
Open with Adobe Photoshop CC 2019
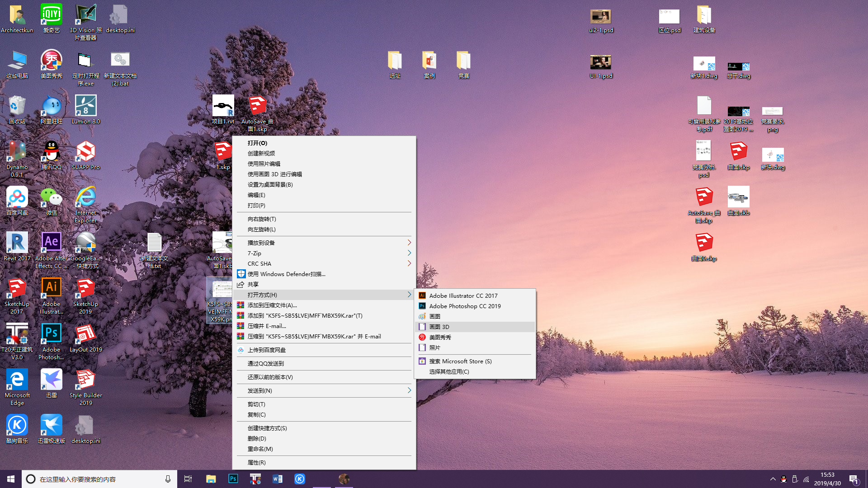click(475, 306)
